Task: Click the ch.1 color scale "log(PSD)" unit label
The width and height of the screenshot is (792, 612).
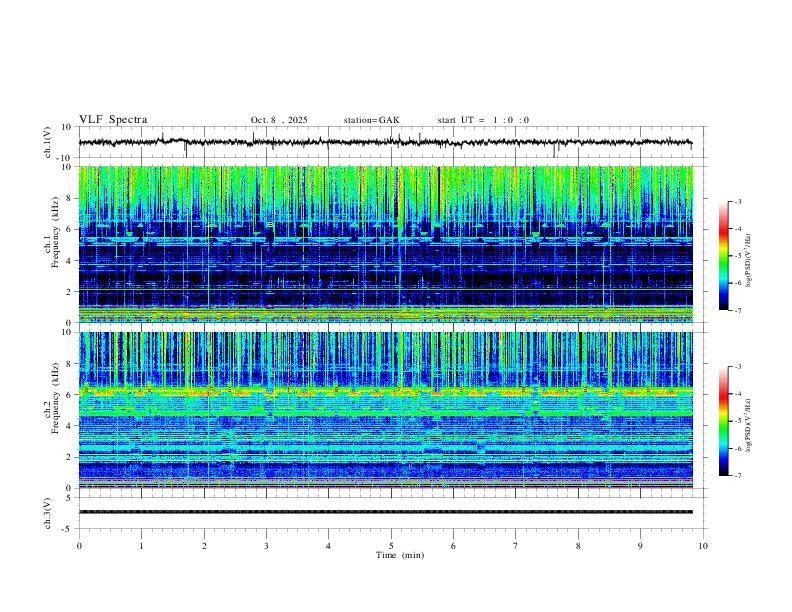Action: (749, 261)
